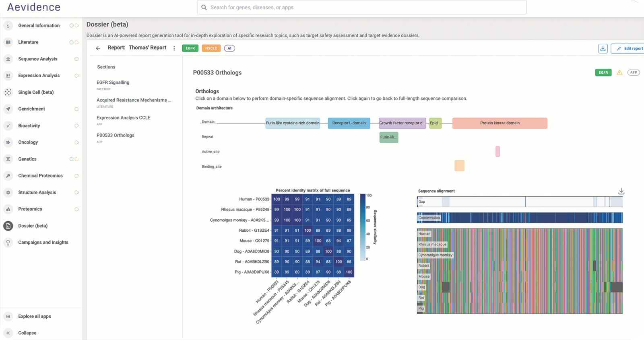The image size is (644, 340).
Task: Open the Campaigns and Insights lightbulb icon
Action: (x=8, y=243)
